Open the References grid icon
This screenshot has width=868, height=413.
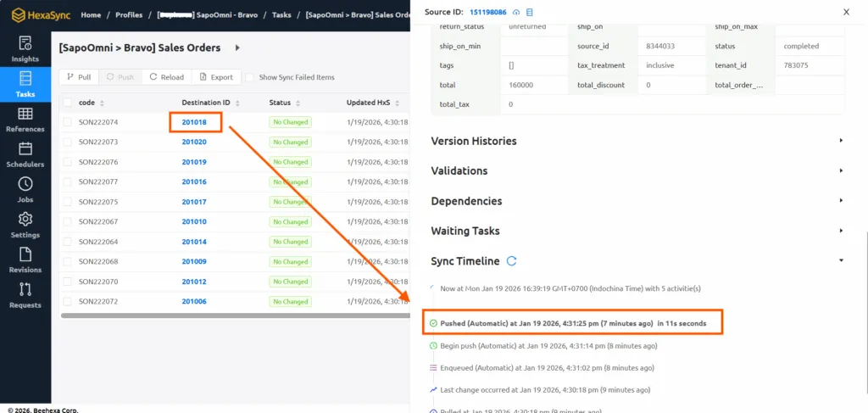pyautogui.click(x=25, y=114)
